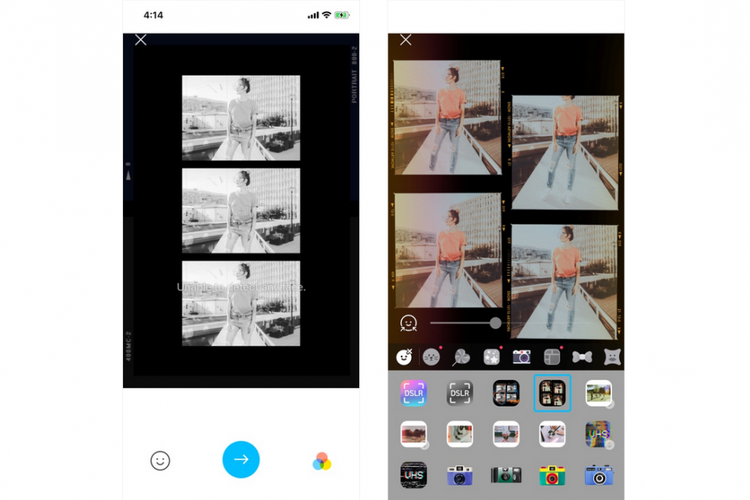750x500 pixels.
Task: Choose the highlighted four-frame film collage filter
Action: [552, 393]
